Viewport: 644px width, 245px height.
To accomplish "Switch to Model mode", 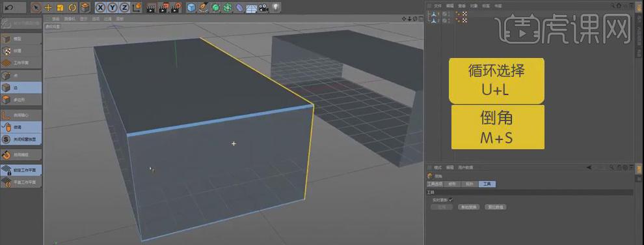I will pos(21,38).
